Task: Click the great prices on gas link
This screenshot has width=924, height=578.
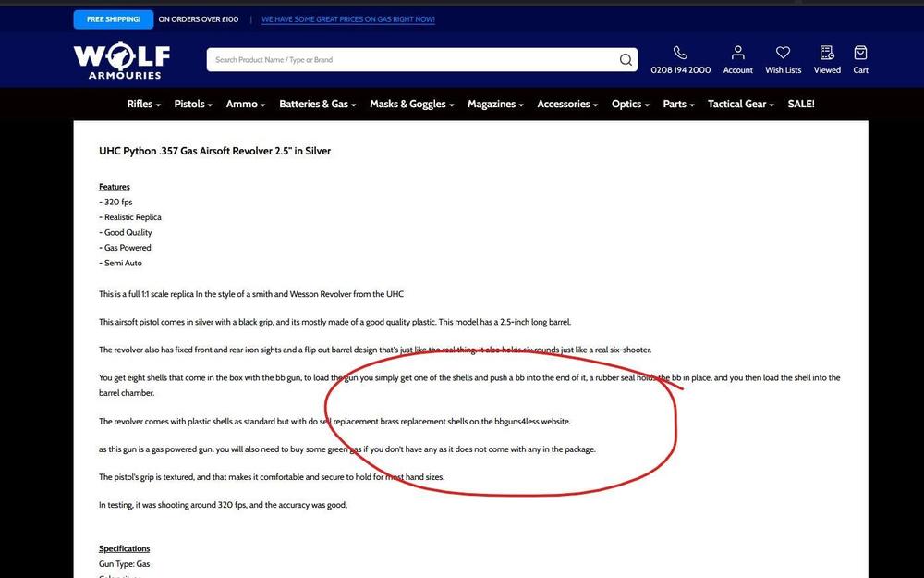Action: click(347, 19)
